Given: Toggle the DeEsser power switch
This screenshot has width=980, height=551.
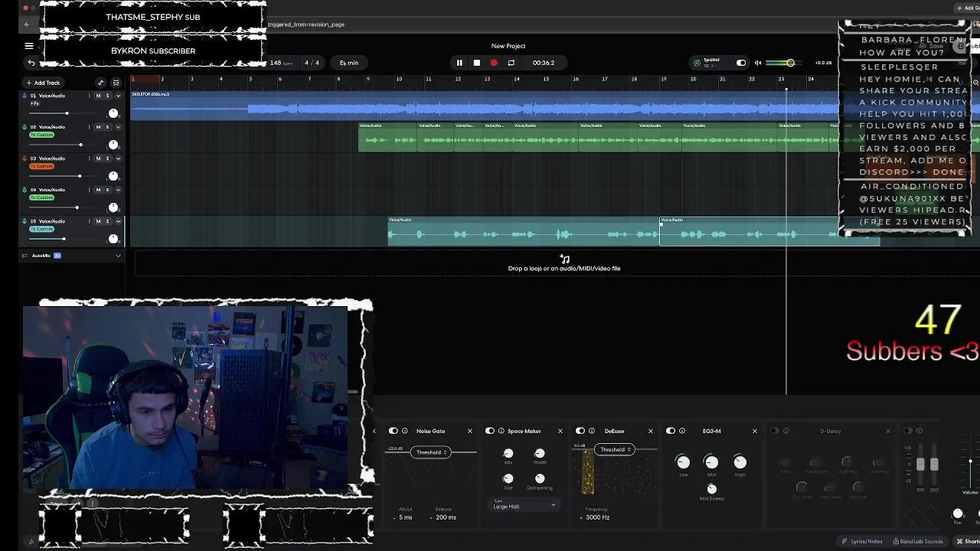Looking at the screenshot, I should coord(580,431).
